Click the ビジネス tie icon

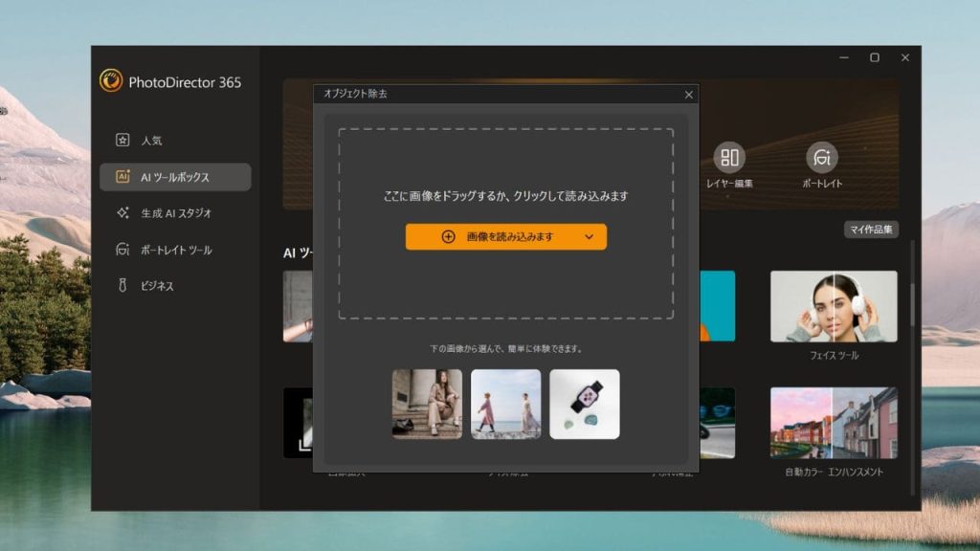point(122,286)
